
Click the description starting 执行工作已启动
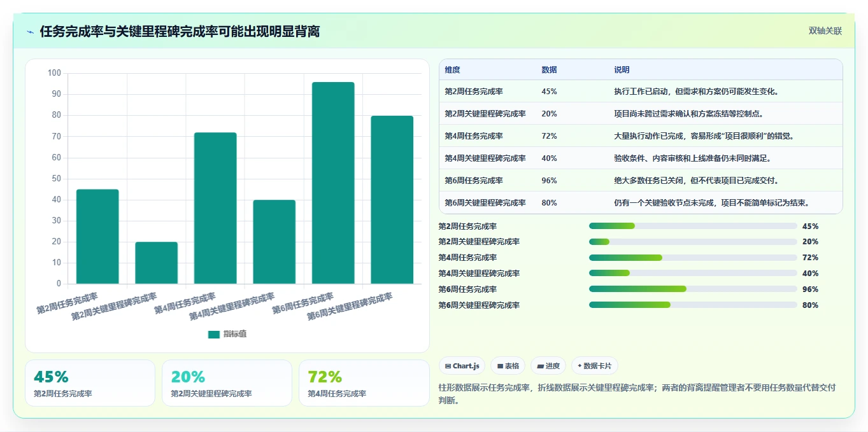point(696,92)
